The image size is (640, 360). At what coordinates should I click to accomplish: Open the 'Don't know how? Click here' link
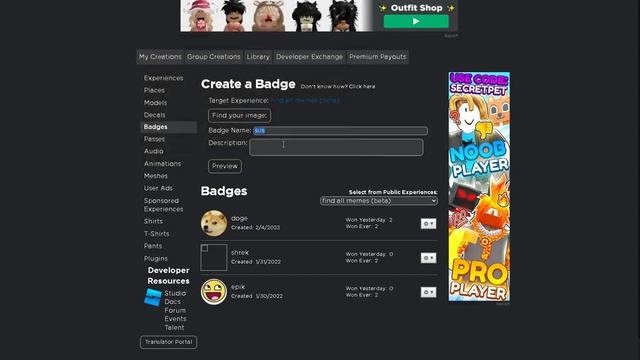[x=338, y=87]
